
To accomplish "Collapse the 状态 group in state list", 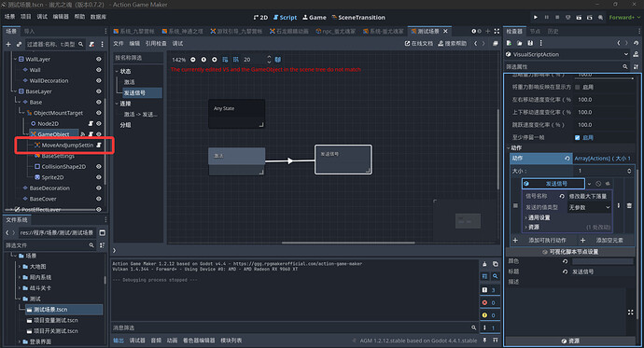I will 117,72.
